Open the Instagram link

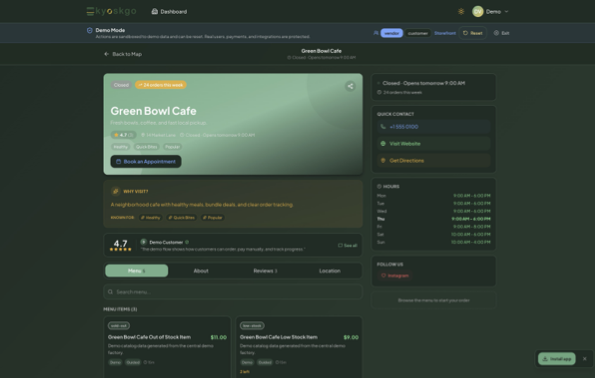(395, 276)
